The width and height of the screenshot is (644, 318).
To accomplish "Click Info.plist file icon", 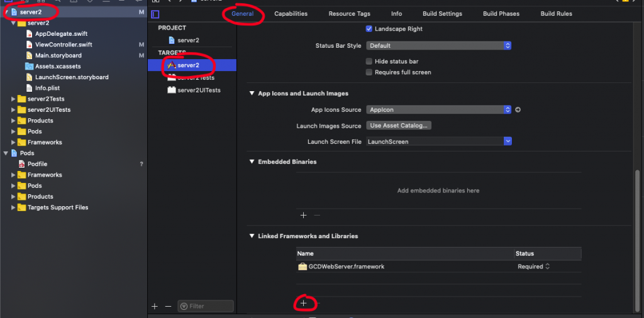I will (x=29, y=88).
